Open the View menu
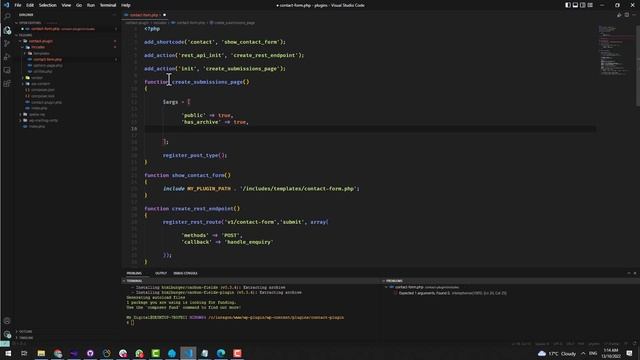Image resolution: width=640 pixels, height=360 pixels. 66,5
